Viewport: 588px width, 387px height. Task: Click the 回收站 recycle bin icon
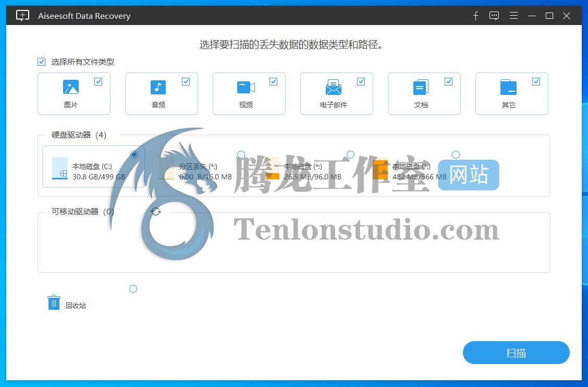[54, 302]
